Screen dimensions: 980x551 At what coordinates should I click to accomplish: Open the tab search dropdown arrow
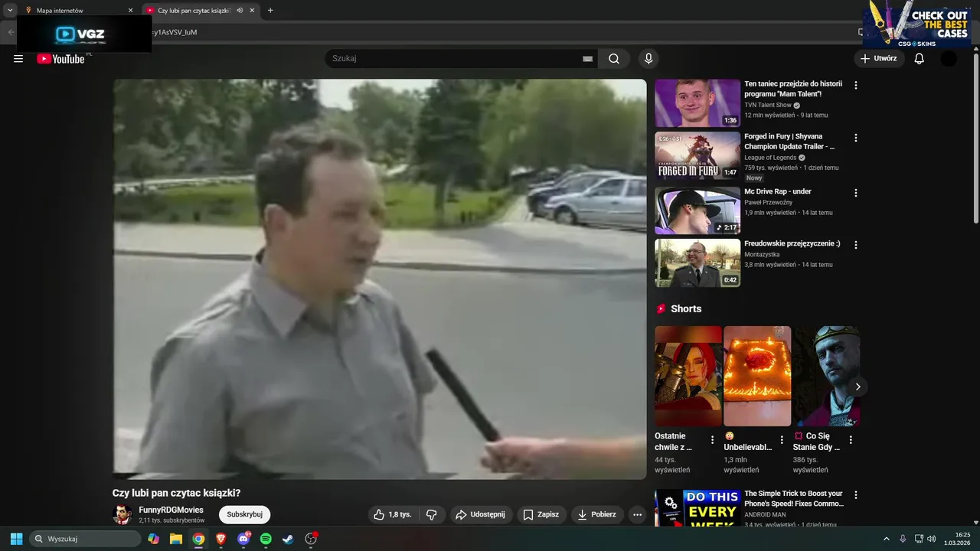pyautogui.click(x=10, y=11)
